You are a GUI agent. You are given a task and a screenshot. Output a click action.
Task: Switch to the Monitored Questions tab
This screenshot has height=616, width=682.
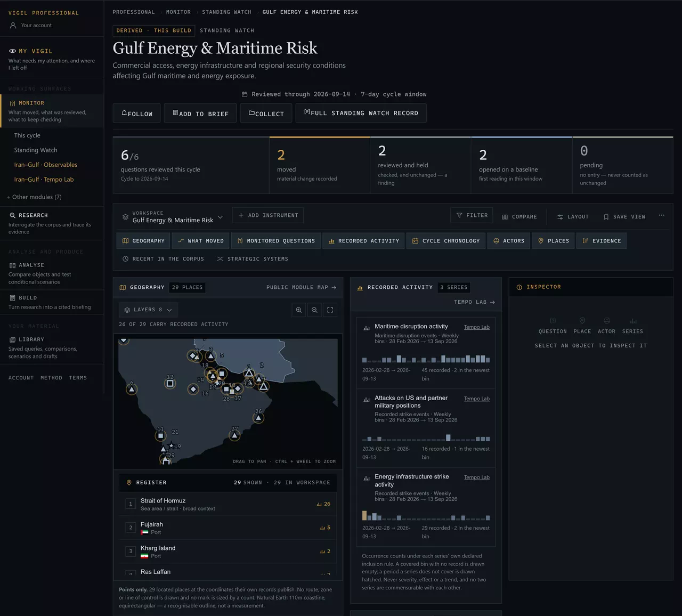[276, 241]
